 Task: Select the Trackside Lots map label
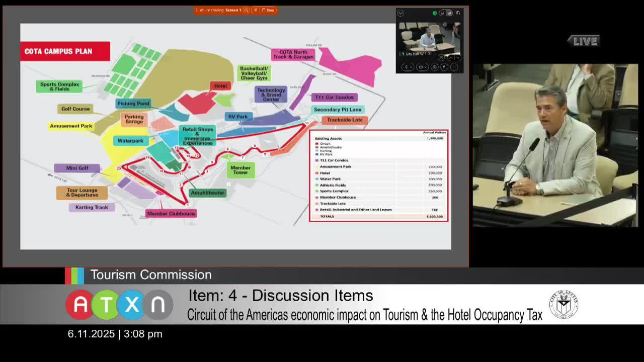pyautogui.click(x=345, y=120)
